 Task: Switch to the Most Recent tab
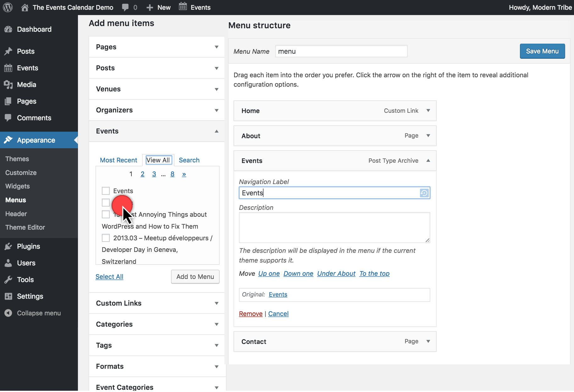coord(119,160)
